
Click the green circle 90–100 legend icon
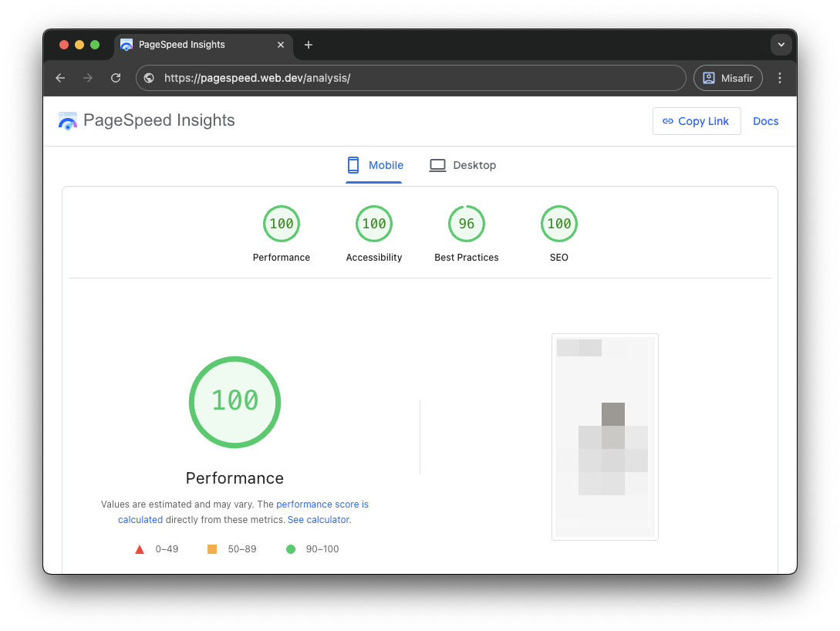tap(291, 549)
